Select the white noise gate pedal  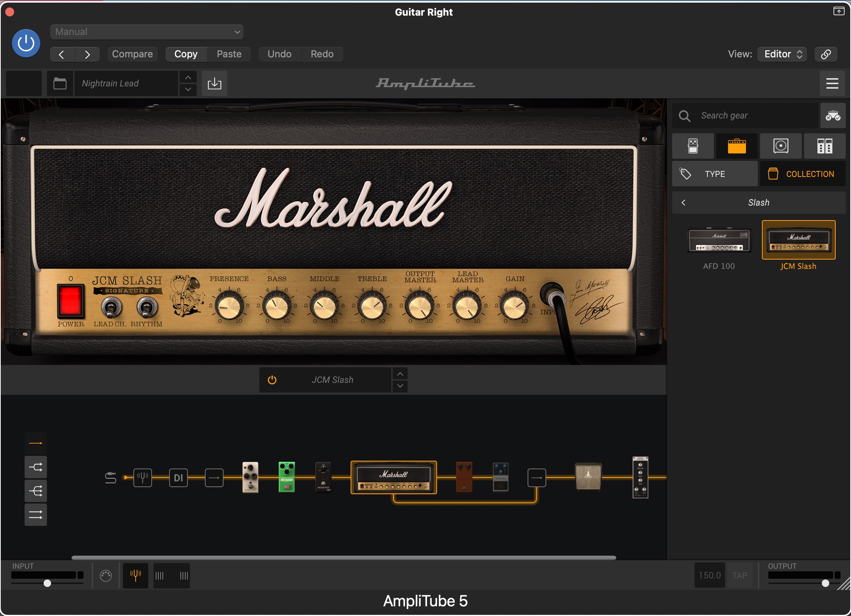click(250, 477)
